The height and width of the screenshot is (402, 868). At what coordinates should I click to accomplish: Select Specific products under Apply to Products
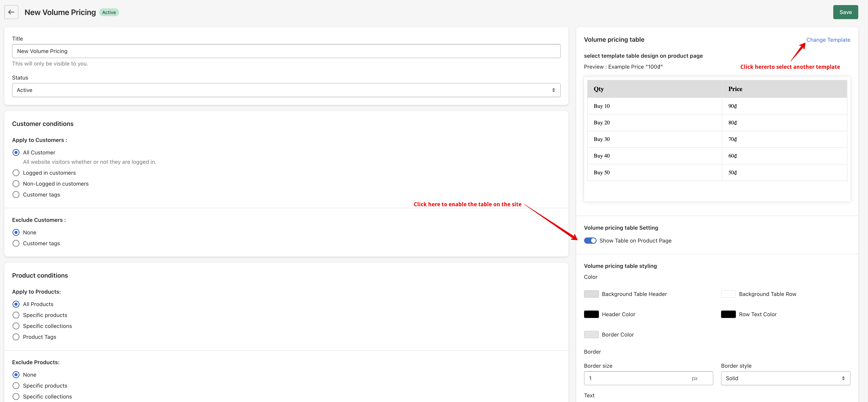pyautogui.click(x=16, y=315)
